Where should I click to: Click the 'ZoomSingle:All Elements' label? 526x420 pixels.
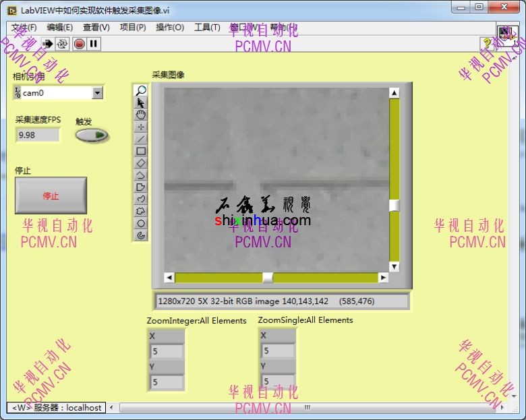[305, 320]
